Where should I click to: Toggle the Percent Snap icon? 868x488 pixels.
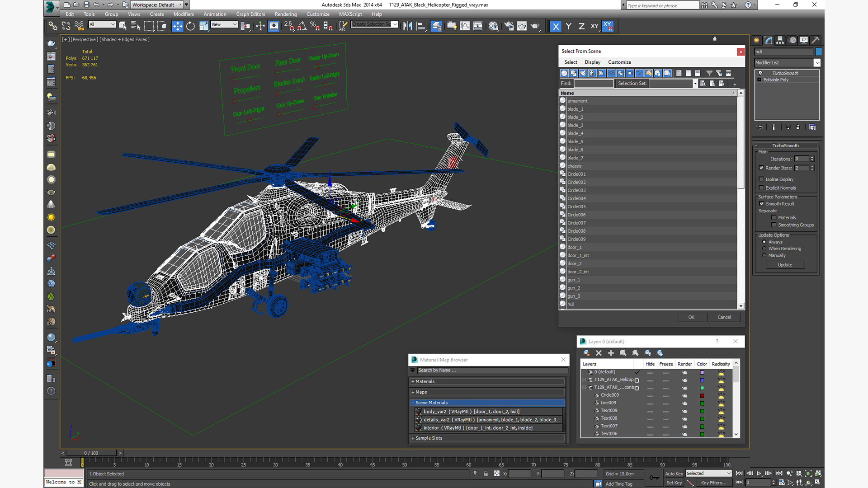pyautogui.click(x=315, y=26)
